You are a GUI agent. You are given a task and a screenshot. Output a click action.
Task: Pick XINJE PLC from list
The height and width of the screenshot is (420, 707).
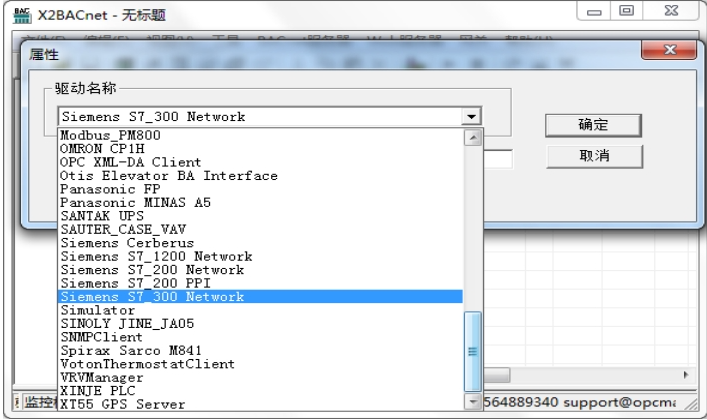click(261, 391)
